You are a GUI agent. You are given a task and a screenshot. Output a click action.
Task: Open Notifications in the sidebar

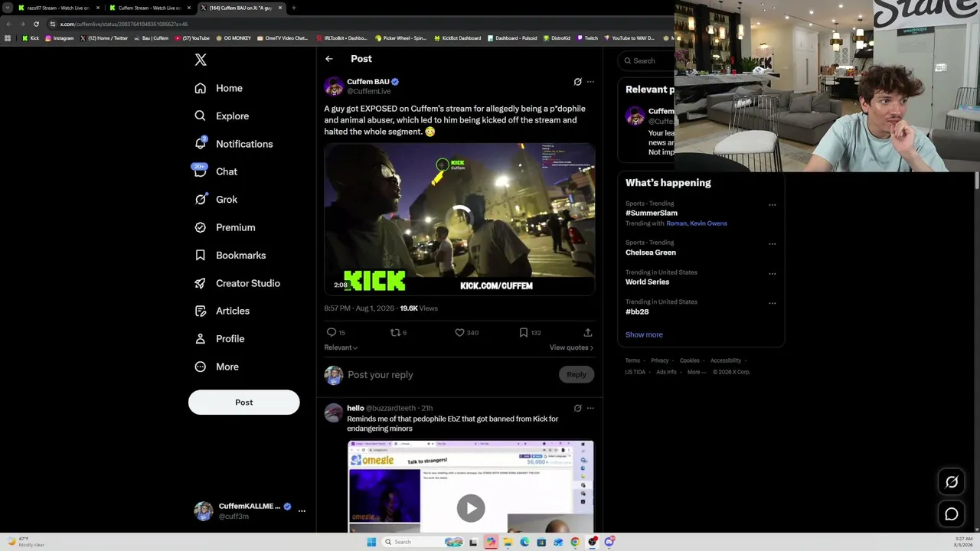233,144
